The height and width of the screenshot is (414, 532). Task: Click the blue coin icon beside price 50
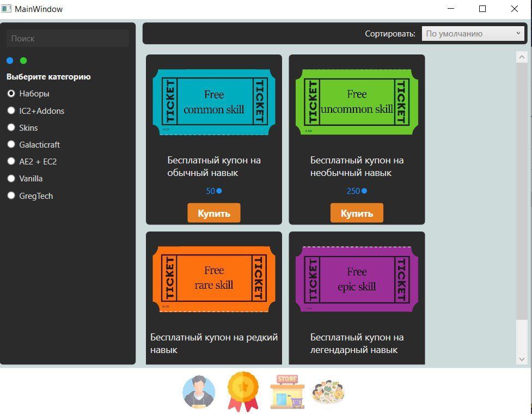point(219,191)
